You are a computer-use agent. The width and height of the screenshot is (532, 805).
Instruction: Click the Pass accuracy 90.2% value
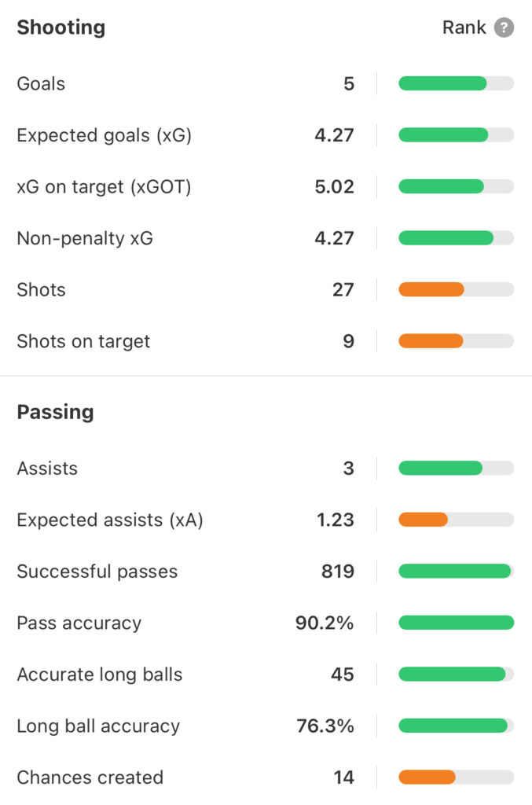[325, 623]
